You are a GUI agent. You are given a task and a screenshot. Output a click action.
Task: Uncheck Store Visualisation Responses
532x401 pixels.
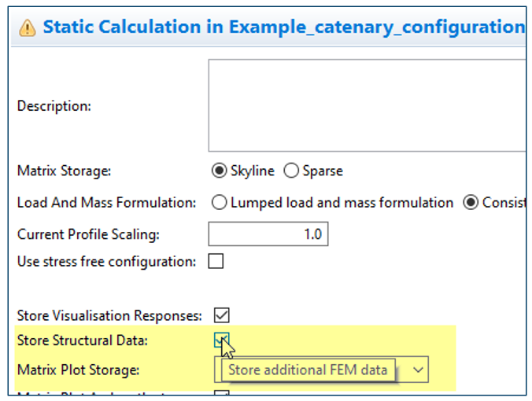[222, 315]
